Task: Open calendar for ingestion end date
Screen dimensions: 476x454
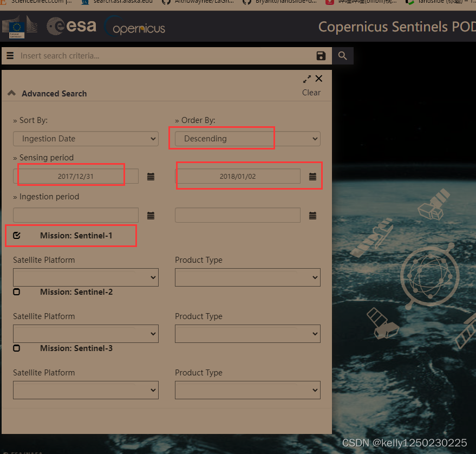Action: point(312,216)
